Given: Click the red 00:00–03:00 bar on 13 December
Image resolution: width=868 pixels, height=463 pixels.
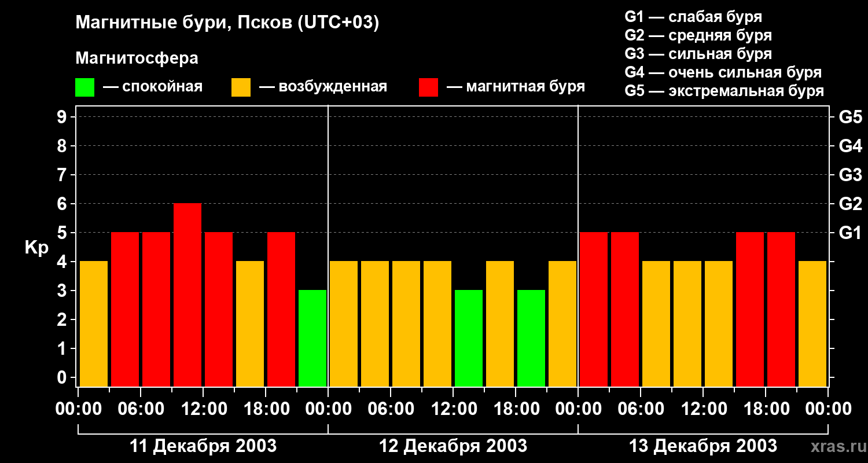Looking at the screenshot, I should (594, 310).
